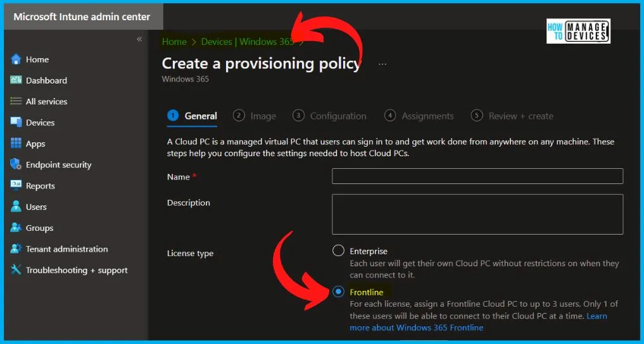
Task: Open the ellipsis menu beside page title
Action: pyautogui.click(x=382, y=64)
